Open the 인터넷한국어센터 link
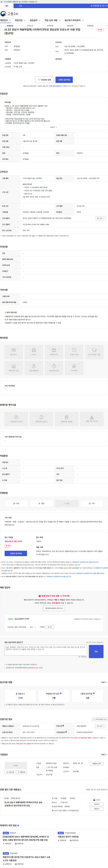This screenshot has height=868, width=108. pos(29,668)
